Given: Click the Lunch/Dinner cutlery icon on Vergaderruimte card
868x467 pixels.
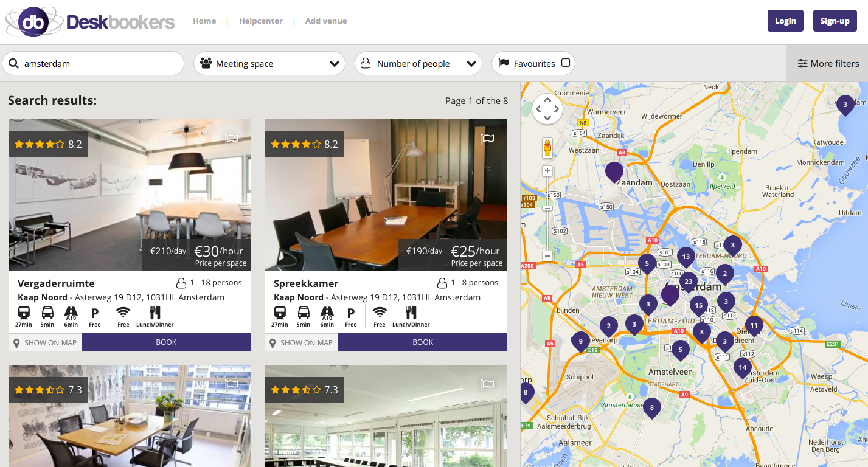Looking at the screenshot, I should click(155, 313).
